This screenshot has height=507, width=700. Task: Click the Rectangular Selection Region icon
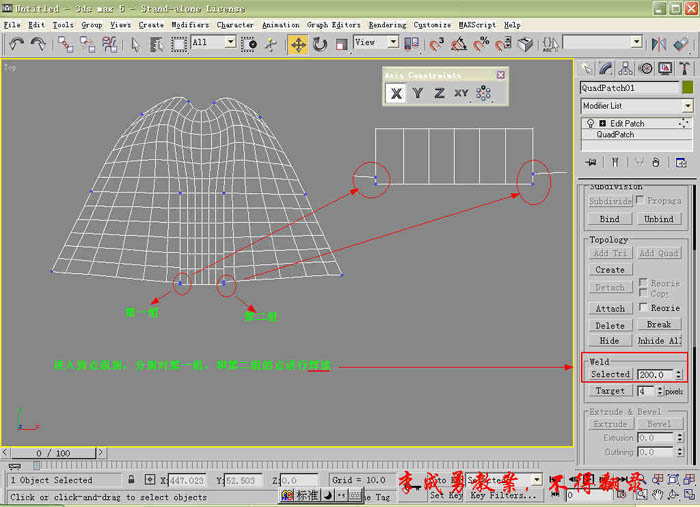point(179,44)
